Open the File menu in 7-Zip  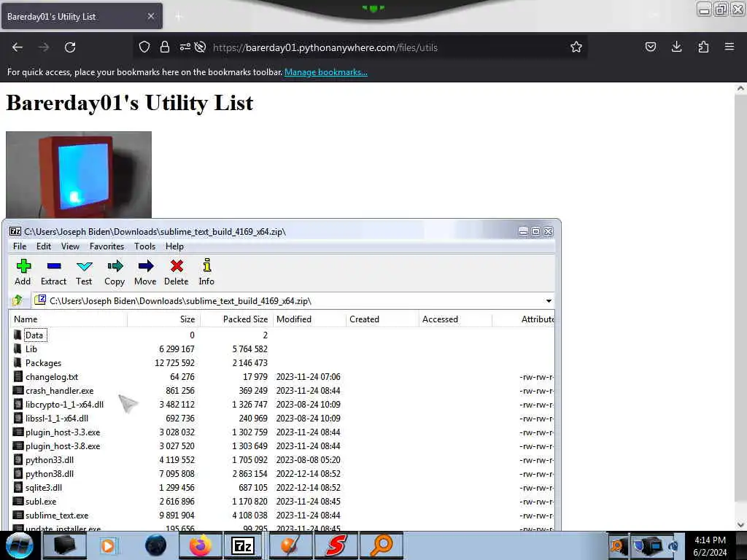click(20, 246)
